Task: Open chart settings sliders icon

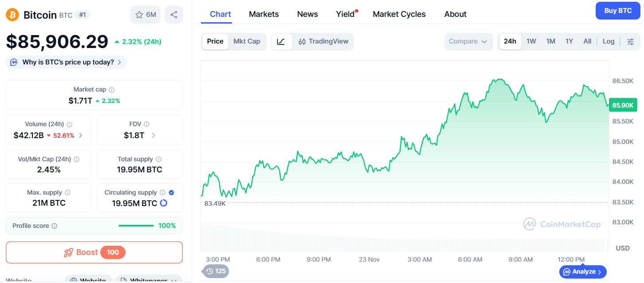Action: 630,41
